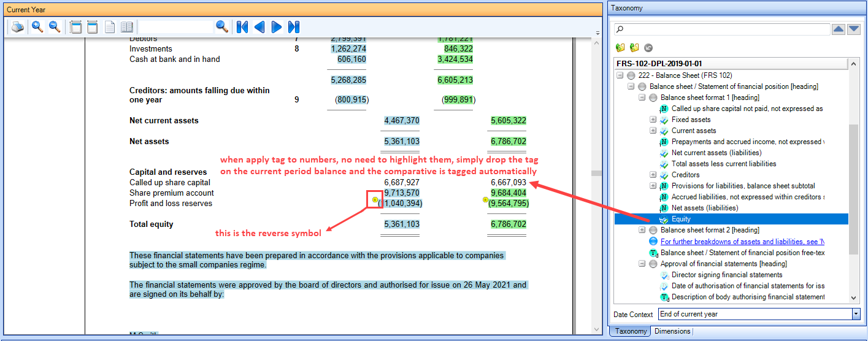
Task: Click the blue circle icon beside the breakdowns link
Action: click(653, 241)
